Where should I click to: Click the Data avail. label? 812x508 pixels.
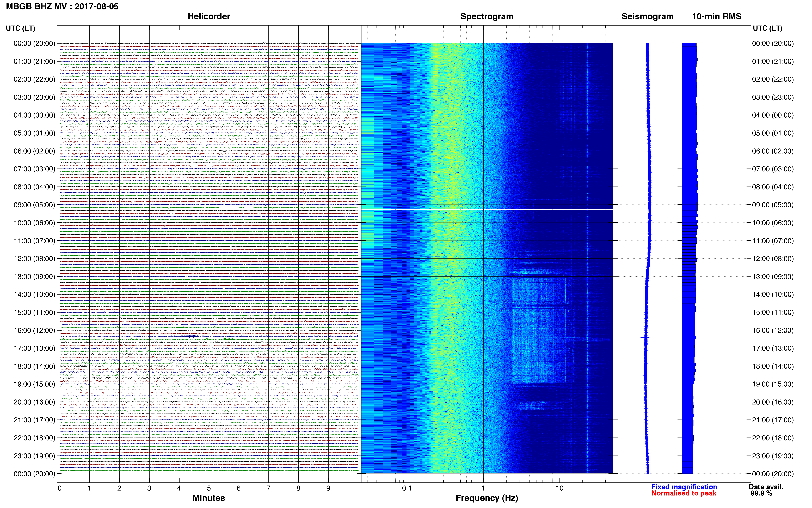point(766,487)
